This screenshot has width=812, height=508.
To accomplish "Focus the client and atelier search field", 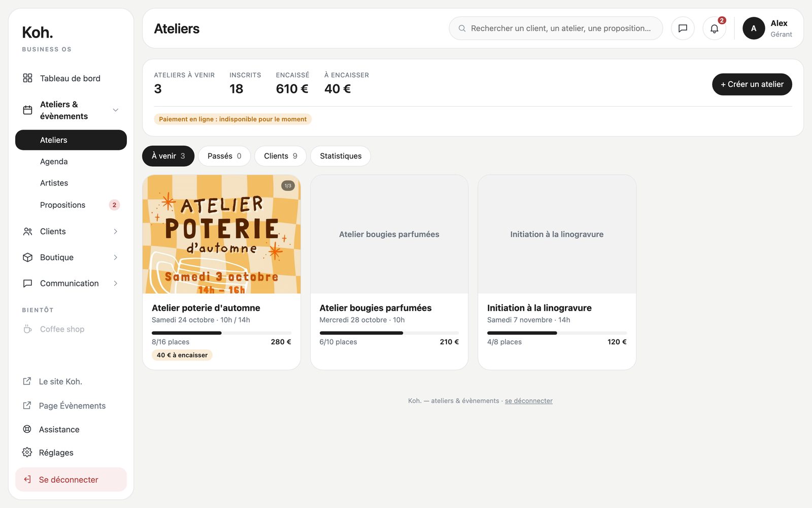I will (556, 28).
